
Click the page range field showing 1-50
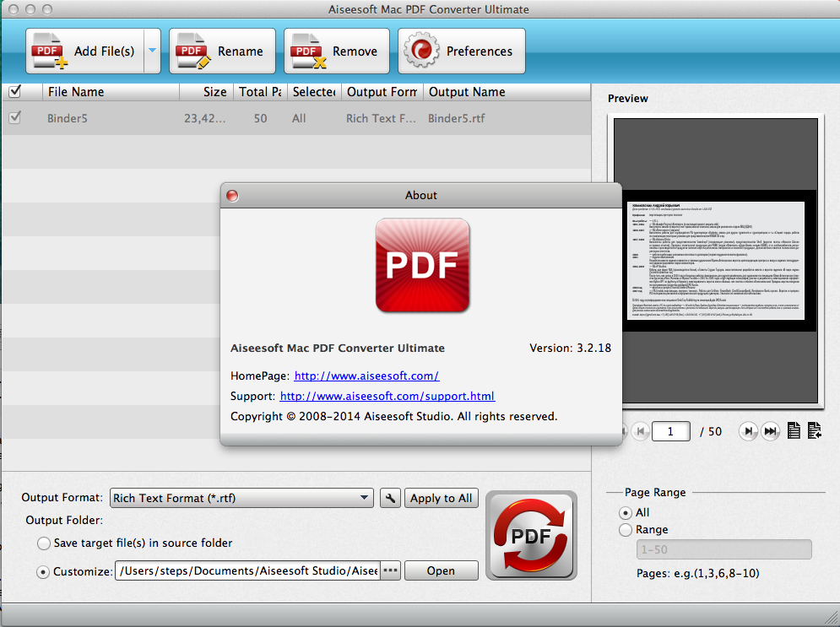pyautogui.click(x=723, y=549)
